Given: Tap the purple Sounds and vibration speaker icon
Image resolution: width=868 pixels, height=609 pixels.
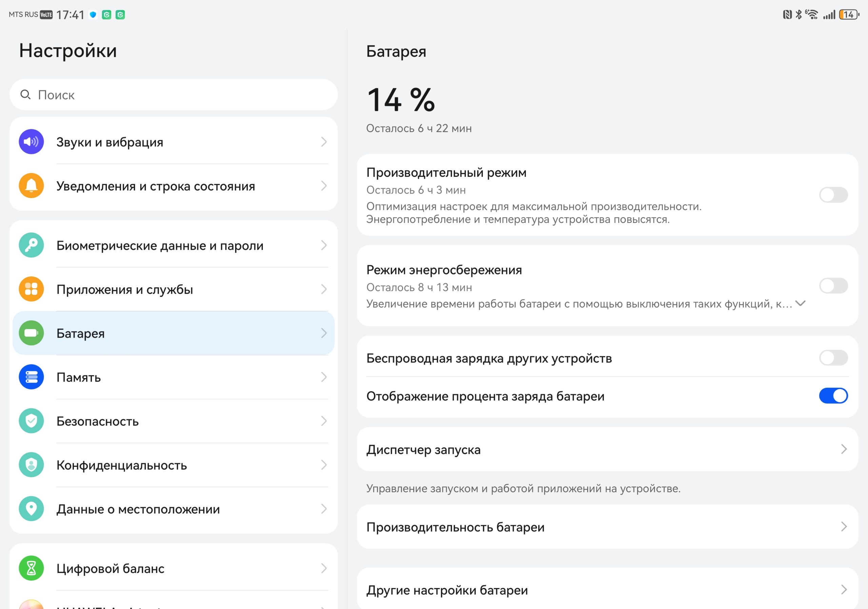Looking at the screenshot, I should coord(32,142).
